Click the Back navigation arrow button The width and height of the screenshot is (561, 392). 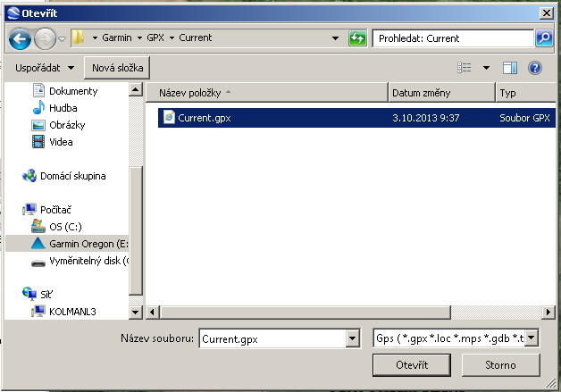pos(21,39)
